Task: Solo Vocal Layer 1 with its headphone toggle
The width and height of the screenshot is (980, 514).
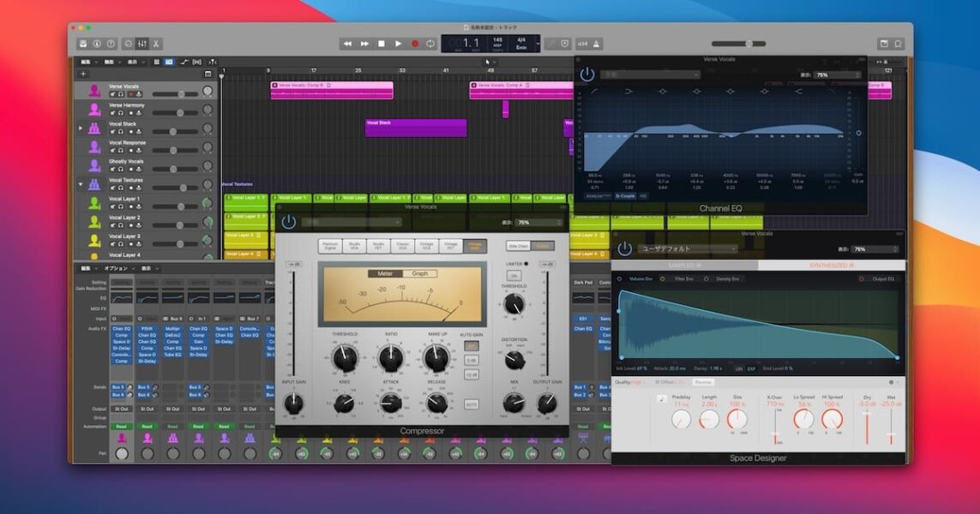Action: pos(121,206)
